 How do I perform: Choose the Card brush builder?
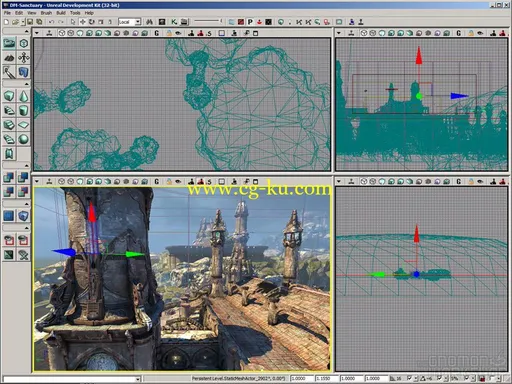click(9, 153)
